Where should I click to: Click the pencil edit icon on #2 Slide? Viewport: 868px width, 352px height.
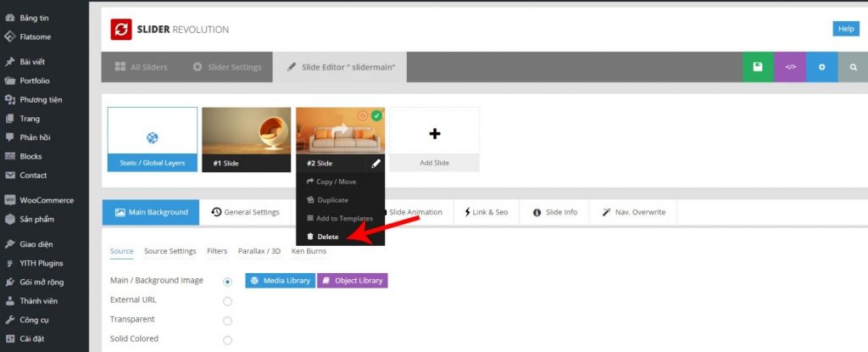coord(376,164)
